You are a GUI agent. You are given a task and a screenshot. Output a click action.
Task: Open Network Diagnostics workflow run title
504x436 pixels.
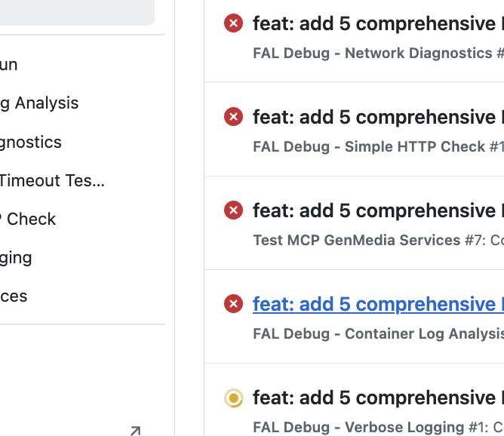(x=378, y=23)
